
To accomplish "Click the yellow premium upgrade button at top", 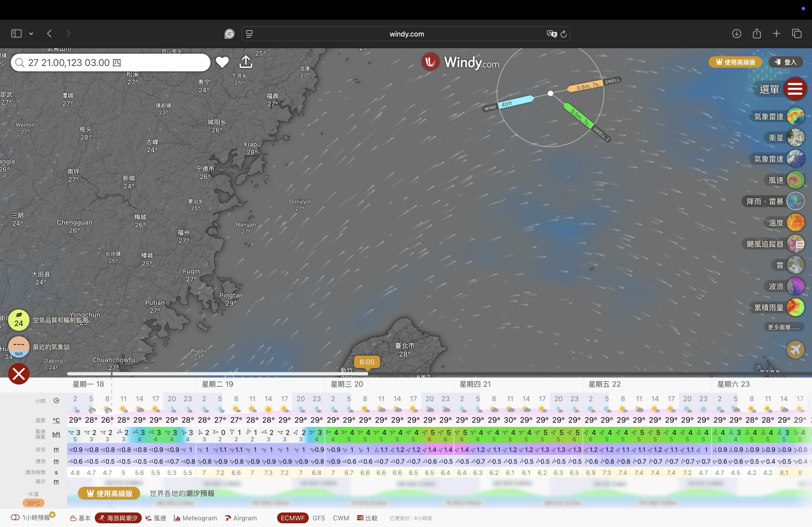I will (x=735, y=62).
